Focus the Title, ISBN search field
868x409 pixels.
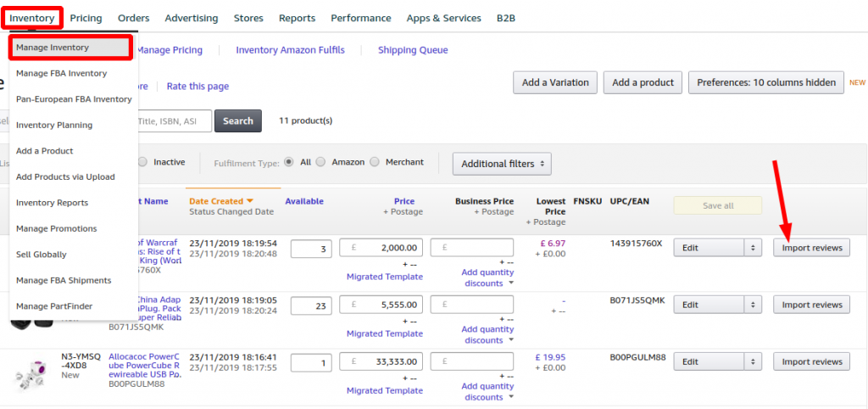(174, 120)
